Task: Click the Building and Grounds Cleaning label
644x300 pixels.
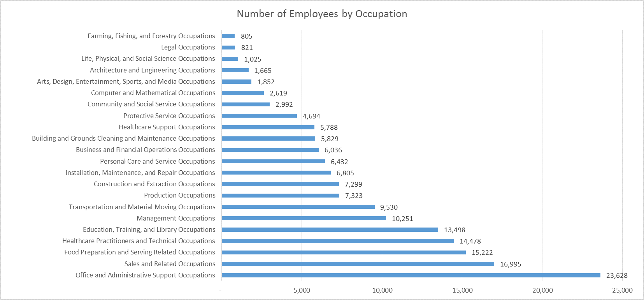Action: (x=123, y=138)
